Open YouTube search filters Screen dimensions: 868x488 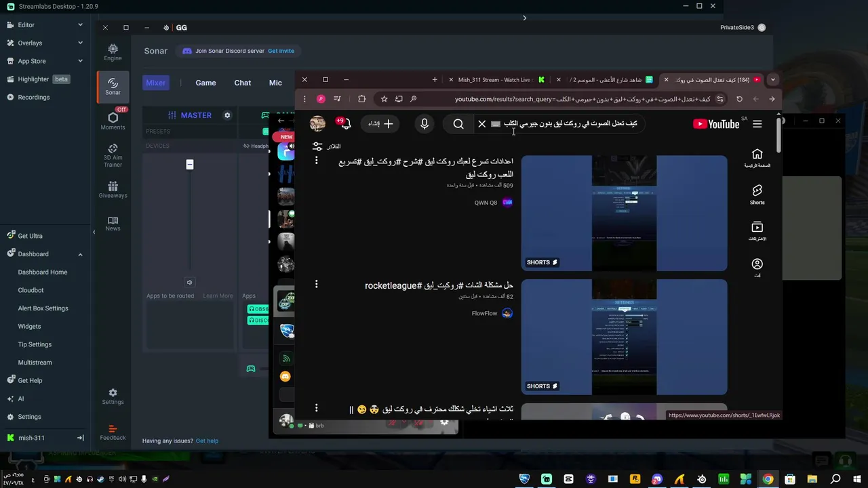click(x=326, y=146)
